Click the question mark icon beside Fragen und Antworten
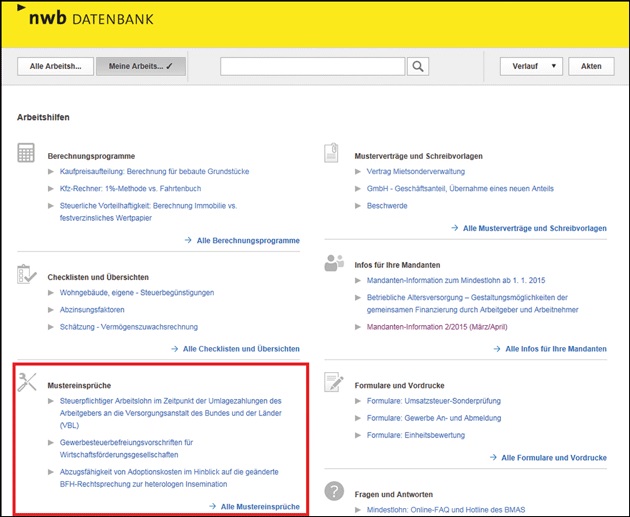This screenshot has height=517, width=630. [x=334, y=491]
